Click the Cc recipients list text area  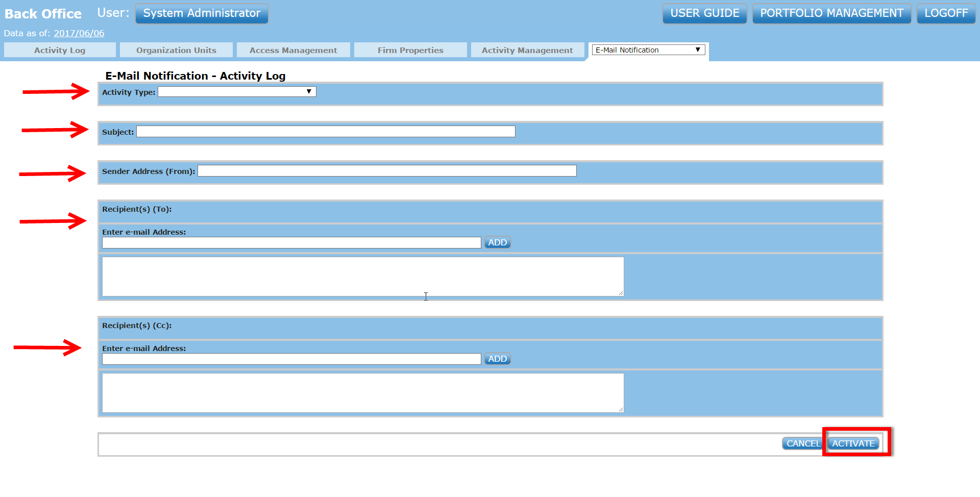(362, 392)
